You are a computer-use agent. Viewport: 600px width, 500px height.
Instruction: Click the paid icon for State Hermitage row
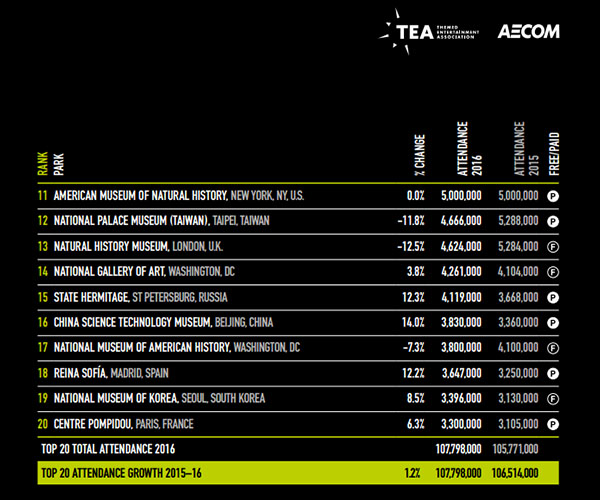click(x=553, y=297)
